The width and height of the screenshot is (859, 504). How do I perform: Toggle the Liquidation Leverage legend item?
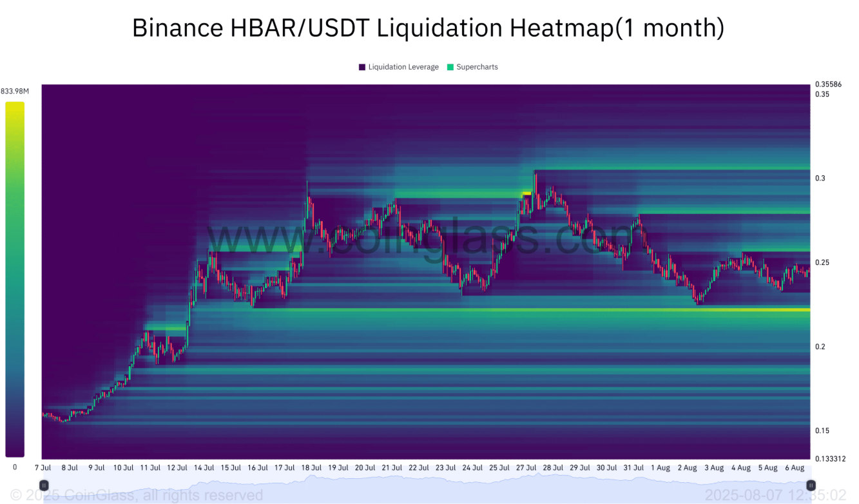(x=399, y=67)
